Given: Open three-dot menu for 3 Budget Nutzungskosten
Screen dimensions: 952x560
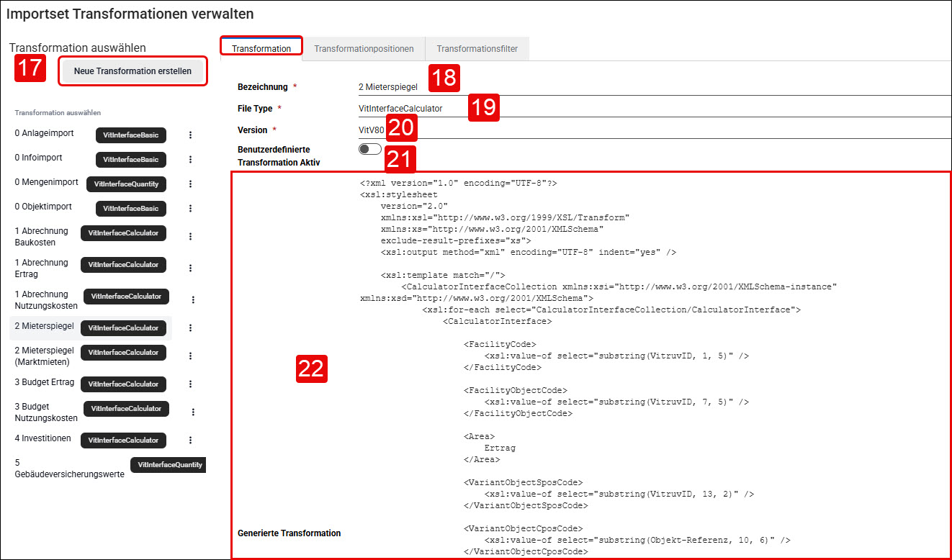Looking at the screenshot, I should pos(193,412).
